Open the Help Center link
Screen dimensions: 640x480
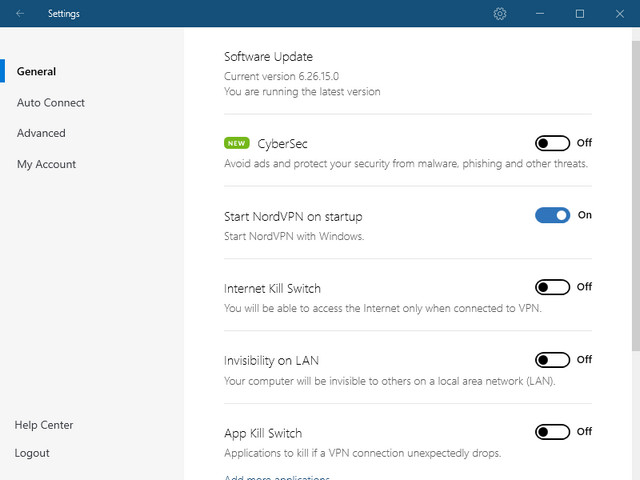pos(44,425)
